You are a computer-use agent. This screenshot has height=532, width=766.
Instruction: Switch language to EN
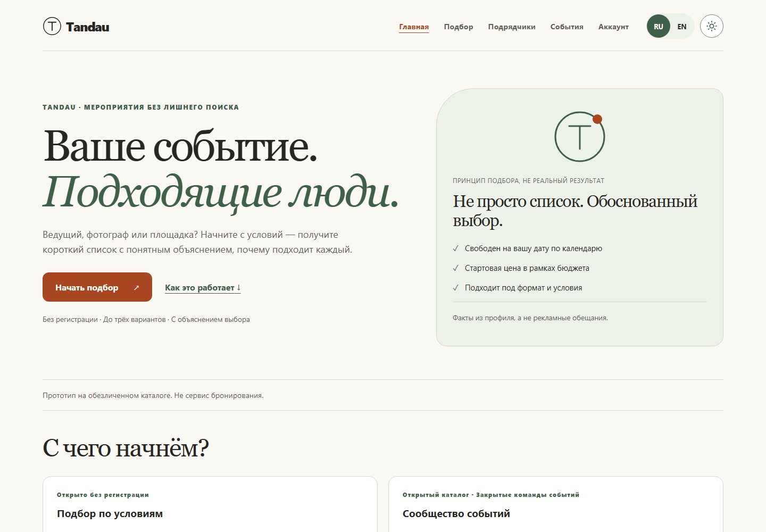[x=682, y=26]
